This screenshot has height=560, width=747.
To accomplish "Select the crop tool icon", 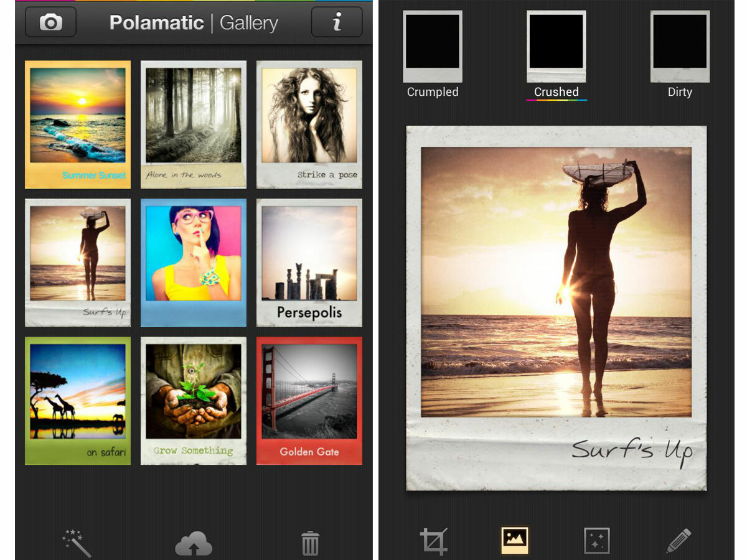I will (x=433, y=541).
